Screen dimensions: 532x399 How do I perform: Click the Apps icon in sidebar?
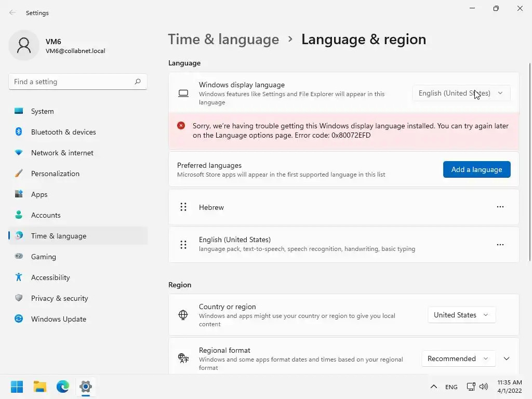(x=19, y=194)
